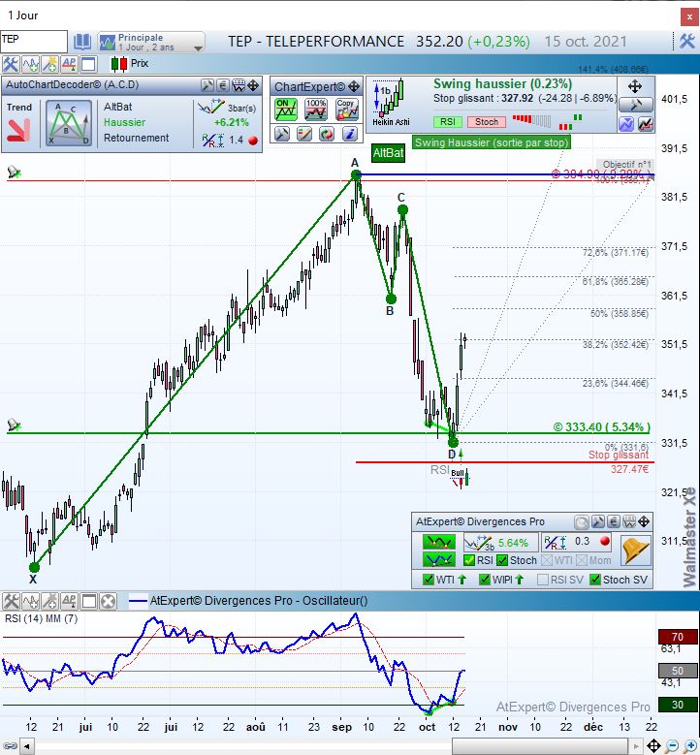Click the scrollbar left arrow at the bottom
Viewport: 700px width, 755px height.
26,747
